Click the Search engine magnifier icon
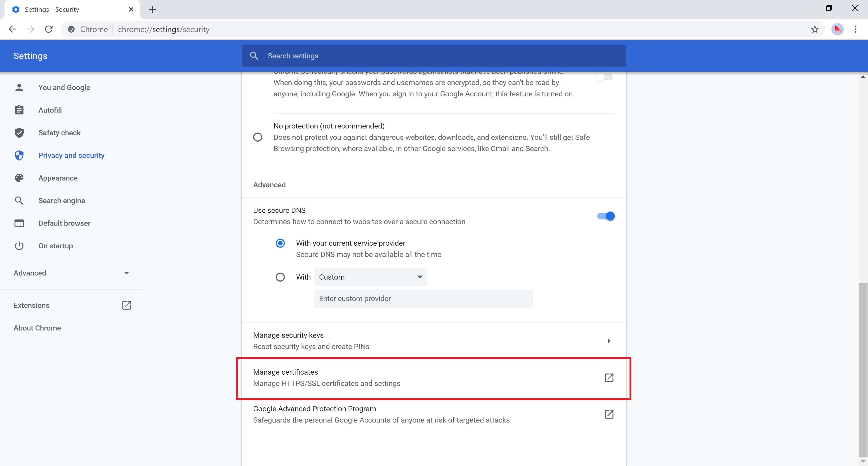 [x=19, y=201]
